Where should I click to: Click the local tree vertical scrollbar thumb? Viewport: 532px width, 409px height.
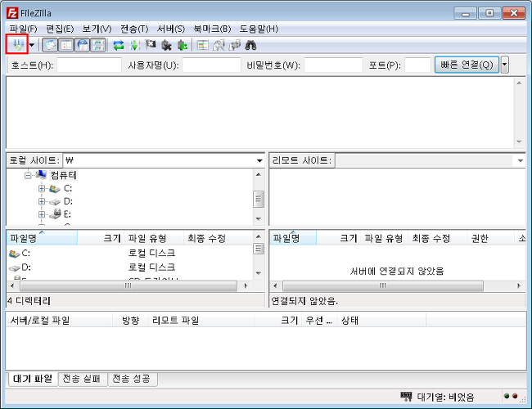click(259, 199)
